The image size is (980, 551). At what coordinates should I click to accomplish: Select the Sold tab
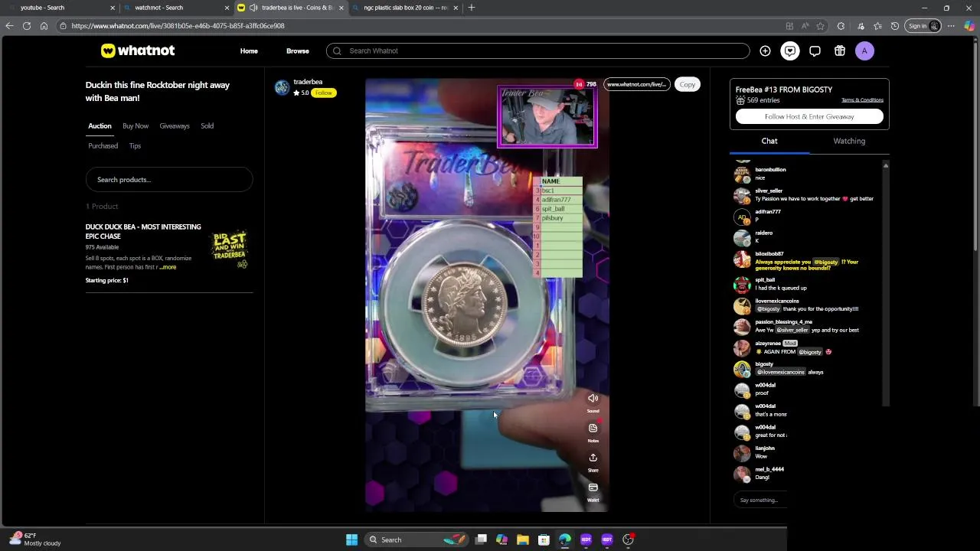tap(207, 126)
